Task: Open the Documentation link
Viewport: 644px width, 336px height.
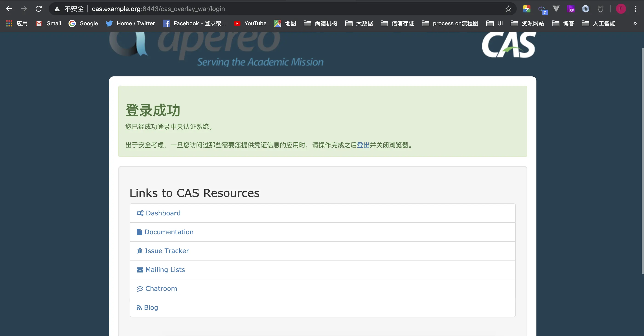Action: [169, 232]
